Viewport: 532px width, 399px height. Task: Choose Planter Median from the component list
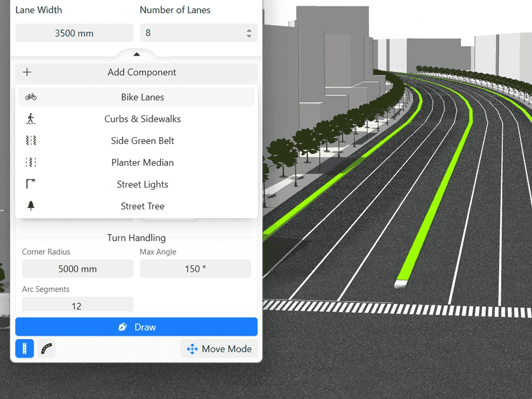(142, 162)
